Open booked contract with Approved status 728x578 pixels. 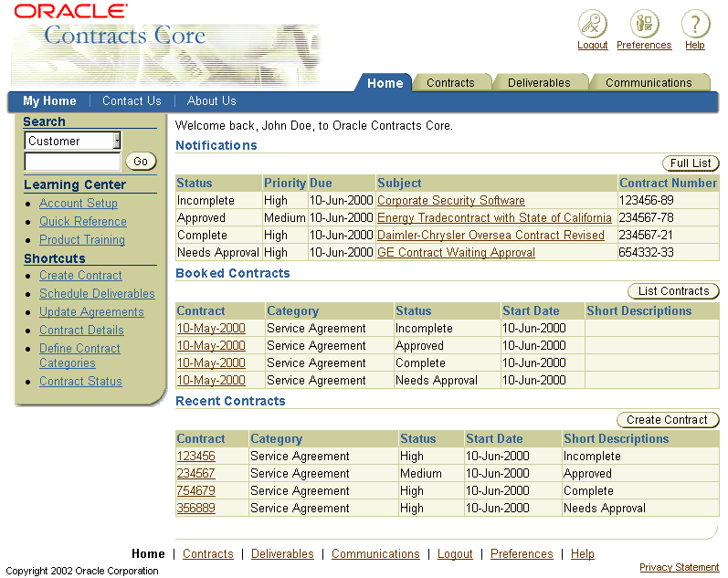point(211,346)
